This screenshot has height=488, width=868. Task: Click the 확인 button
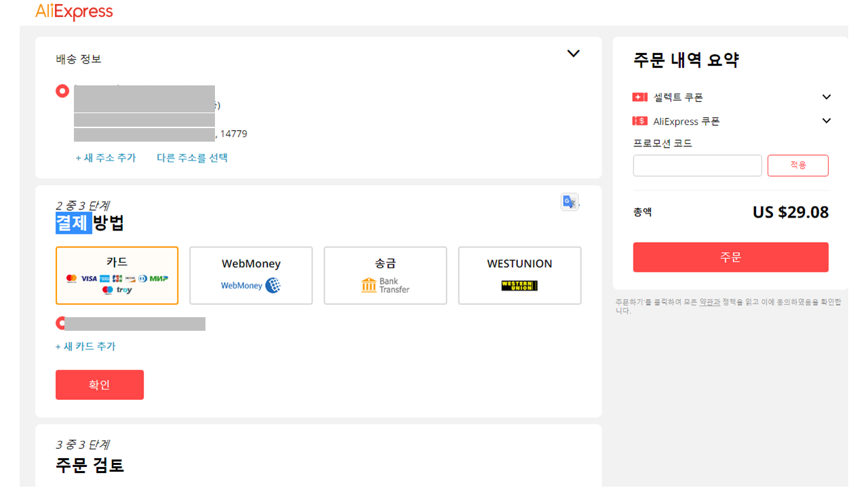(100, 385)
